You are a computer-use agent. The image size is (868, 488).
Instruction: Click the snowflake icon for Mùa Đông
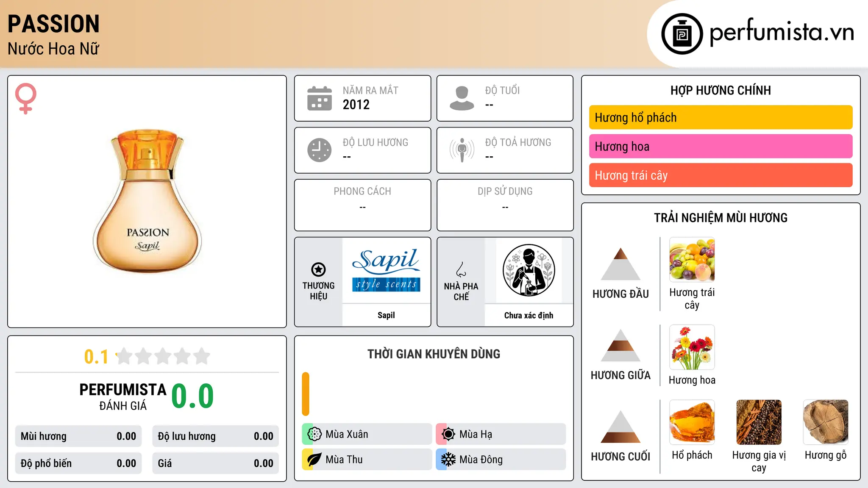tap(448, 460)
